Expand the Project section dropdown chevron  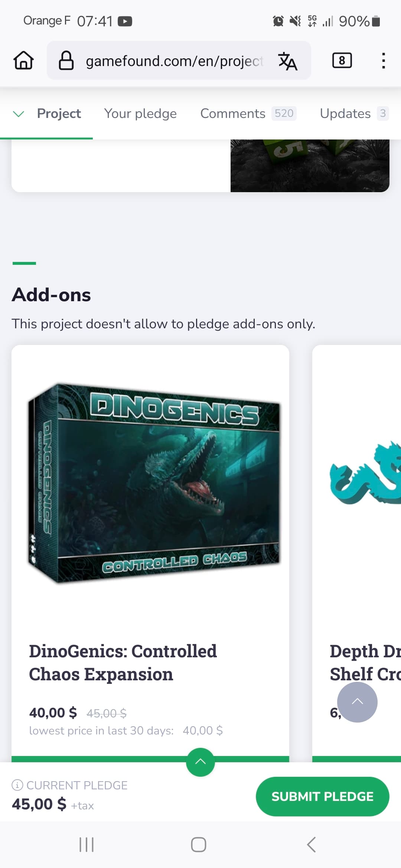19,114
